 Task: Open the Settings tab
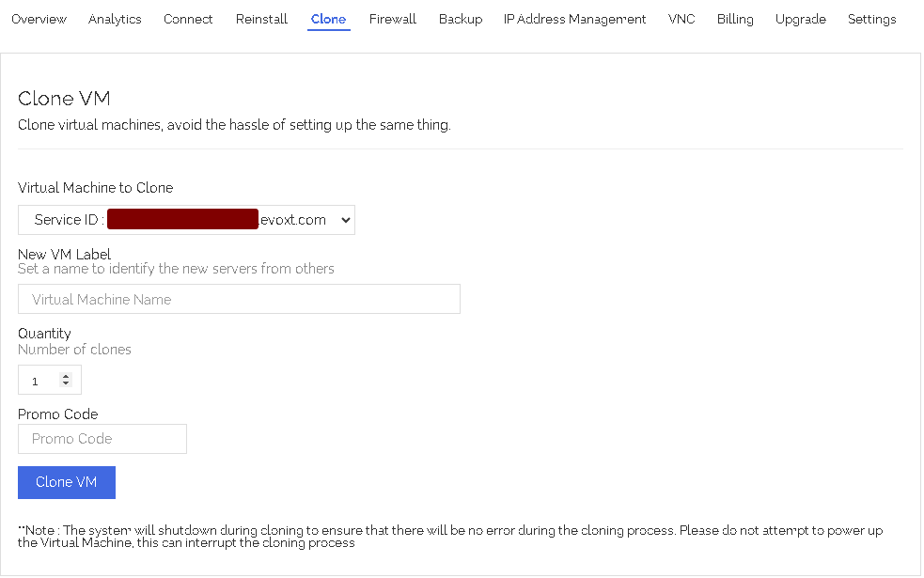(871, 19)
